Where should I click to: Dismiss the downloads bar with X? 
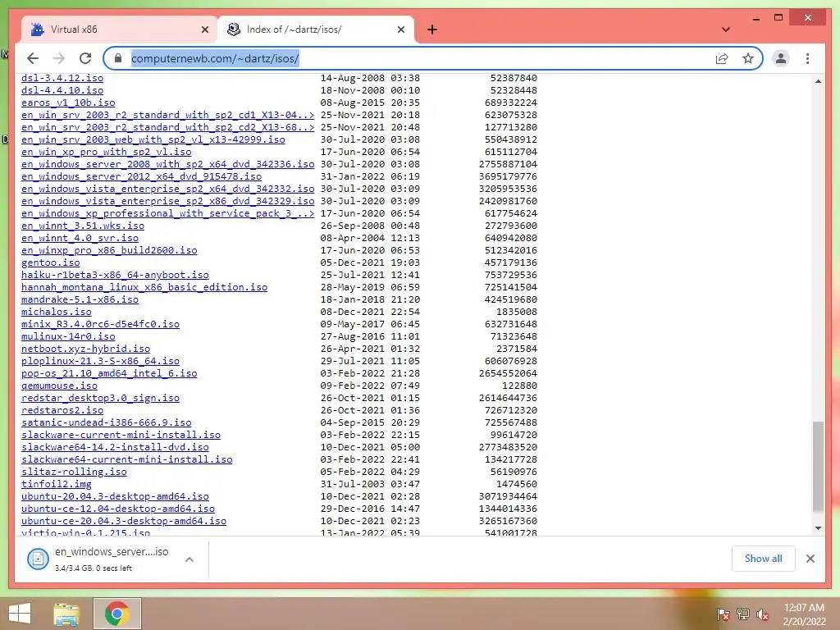pos(810,559)
